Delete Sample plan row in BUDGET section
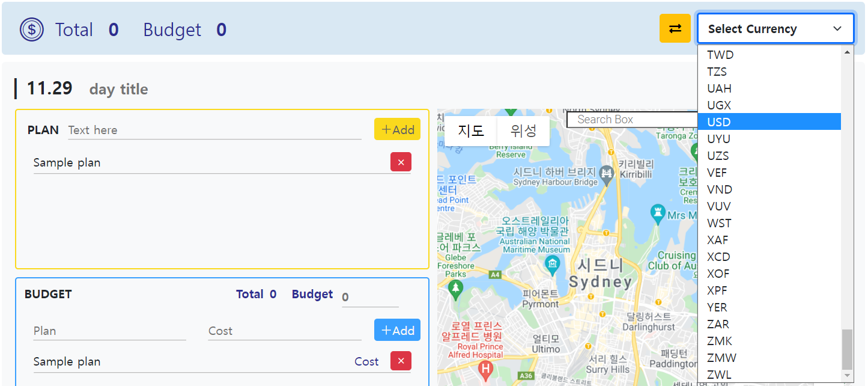Screen dimensions: 868x386 click(401, 361)
